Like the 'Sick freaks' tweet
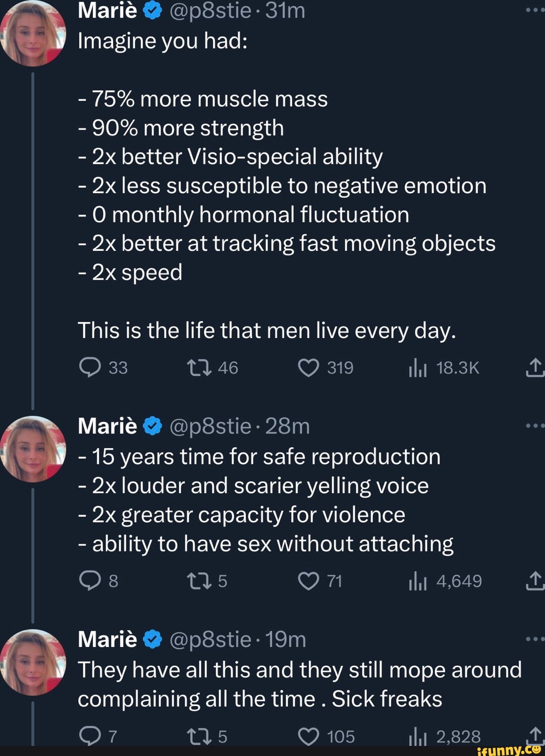545x756 pixels. point(308,736)
